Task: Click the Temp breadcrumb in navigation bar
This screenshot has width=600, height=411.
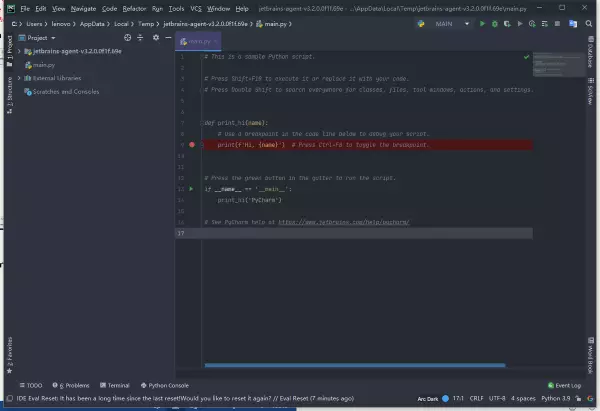Action: [146, 24]
